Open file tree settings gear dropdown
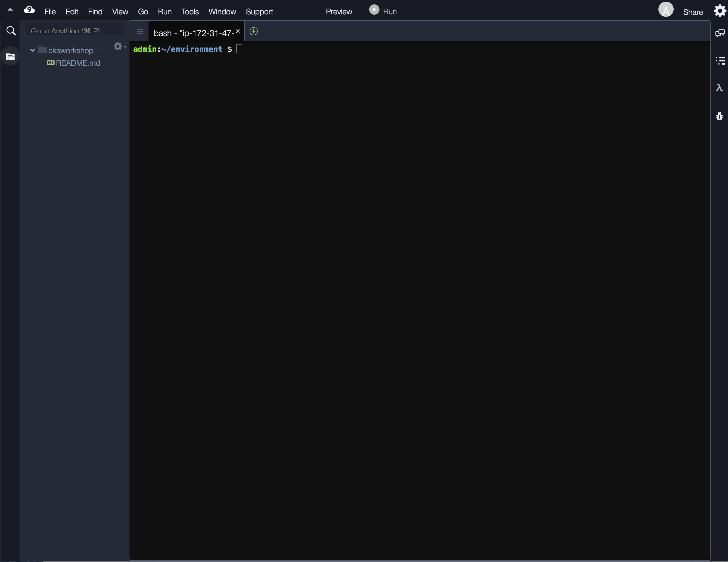728x562 pixels. [x=119, y=46]
